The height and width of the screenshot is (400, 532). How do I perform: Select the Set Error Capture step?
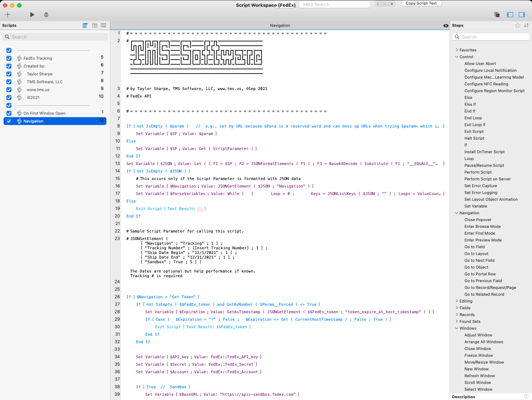click(481, 186)
